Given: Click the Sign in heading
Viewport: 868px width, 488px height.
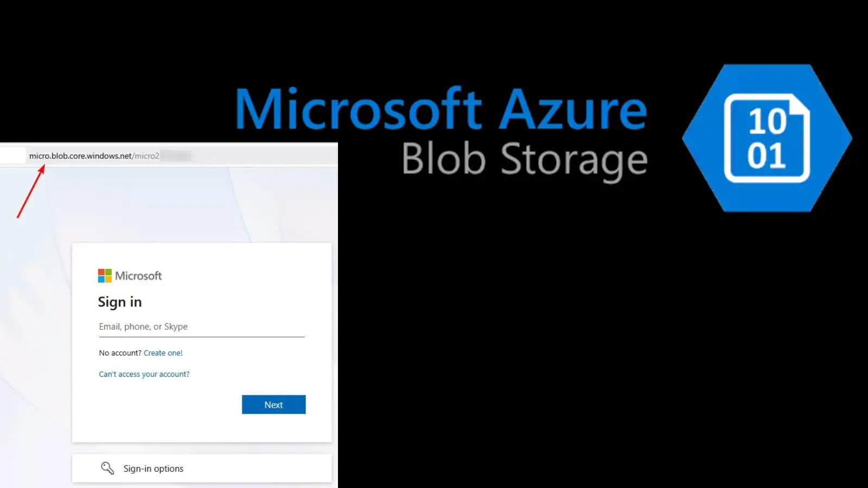Looking at the screenshot, I should 120,301.
